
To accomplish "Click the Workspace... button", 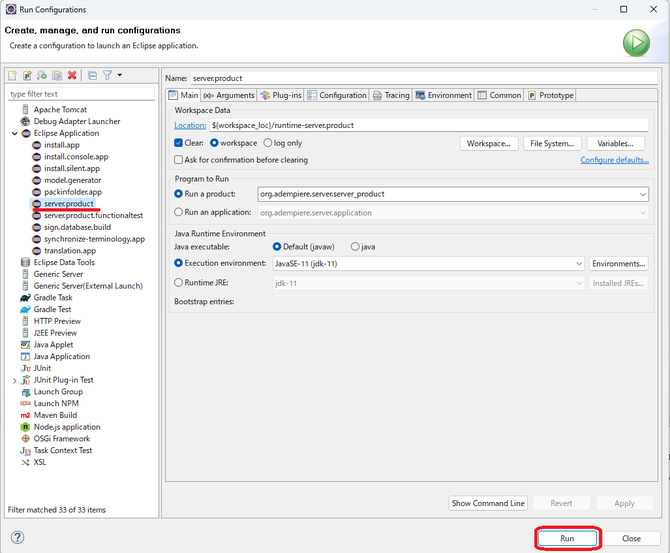I will (x=489, y=144).
